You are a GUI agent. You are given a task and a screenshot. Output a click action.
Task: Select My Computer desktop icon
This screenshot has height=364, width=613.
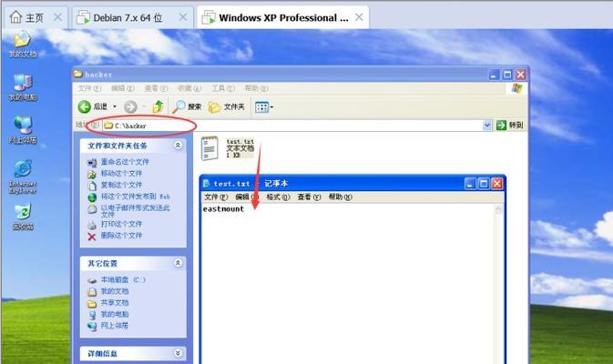[x=22, y=87]
